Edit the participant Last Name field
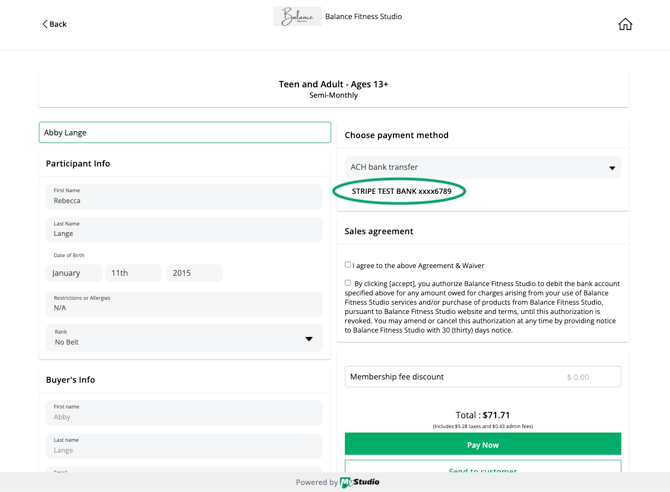Screen dimensions: 670x492 click(x=184, y=230)
